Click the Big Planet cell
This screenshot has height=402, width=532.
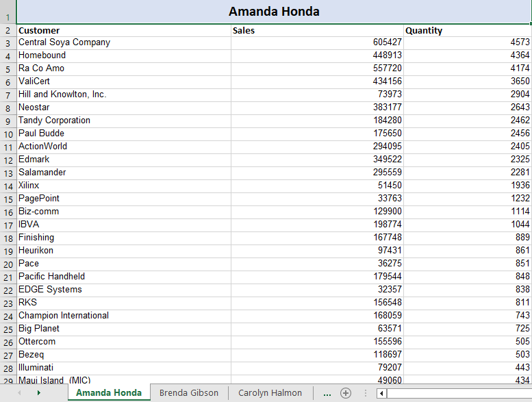[124, 329]
